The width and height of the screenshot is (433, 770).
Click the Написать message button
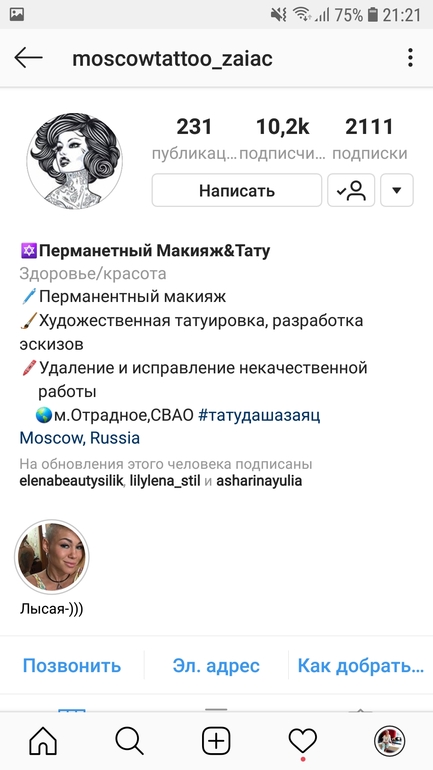(237, 190)
